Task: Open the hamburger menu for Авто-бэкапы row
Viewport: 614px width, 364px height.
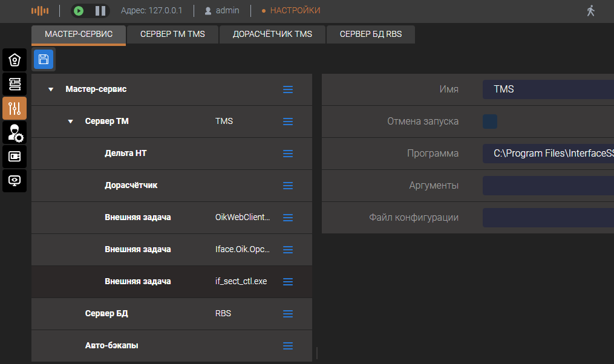Action: [x=288, y=346]
